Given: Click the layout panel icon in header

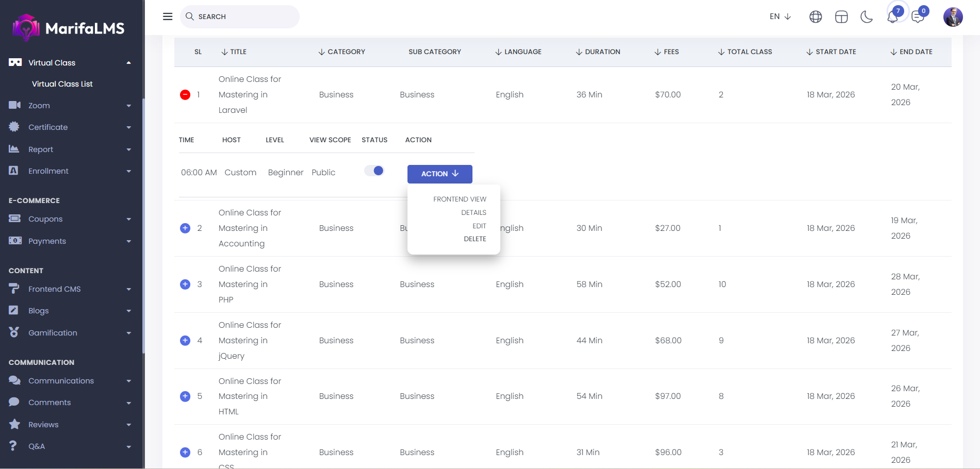Looking at the screenshot, I should pyautogui.click(x=841, y=17).
